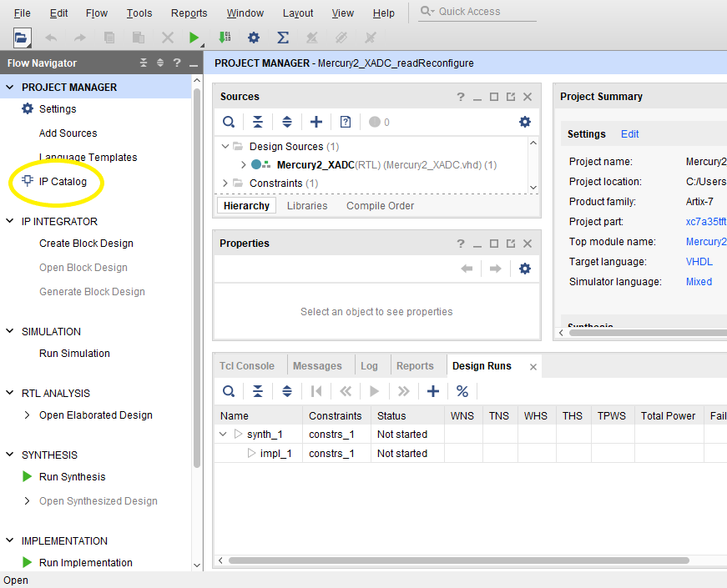Click the Program Device toolbar icon
The height and width of the screenshot is (588, 727).
[x=225, y=37]
